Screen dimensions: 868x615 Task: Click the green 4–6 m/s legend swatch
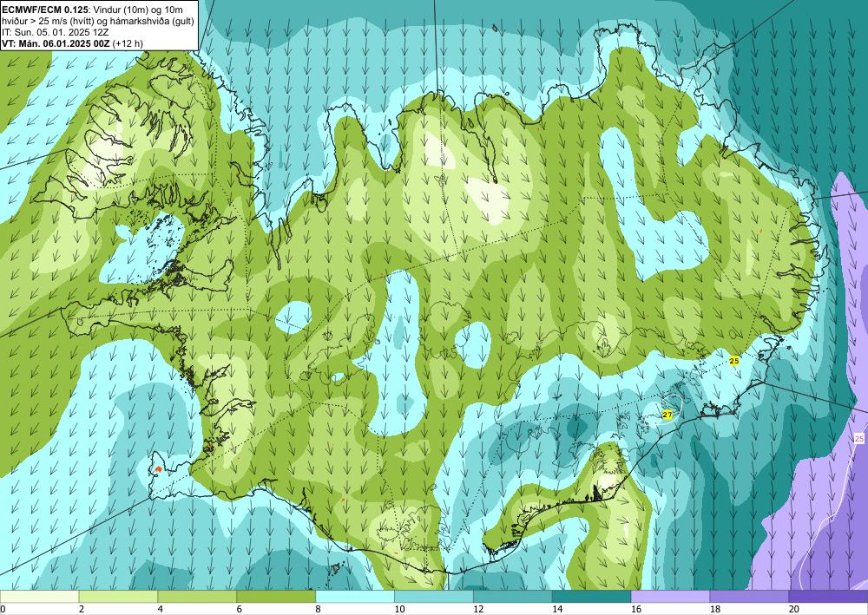(x=197, y=596)
